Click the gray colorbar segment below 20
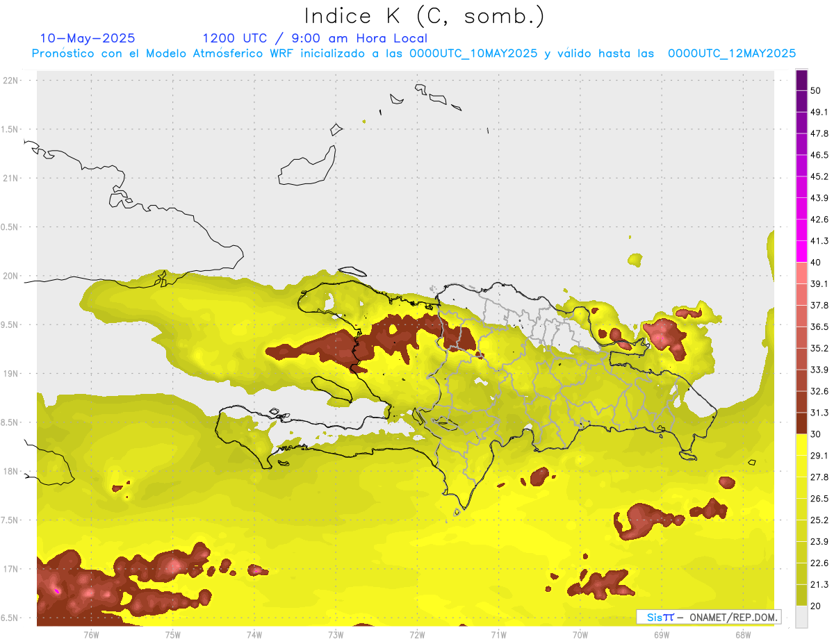Screen dimensions: 834x644 point(802,617)
